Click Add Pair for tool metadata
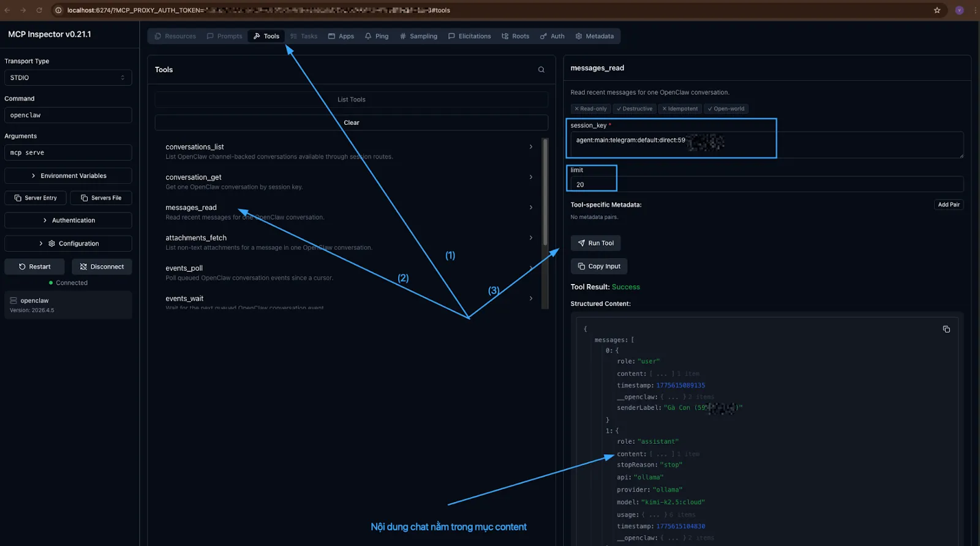Viewport: 980px width, 546px height. tap(948, 204)
